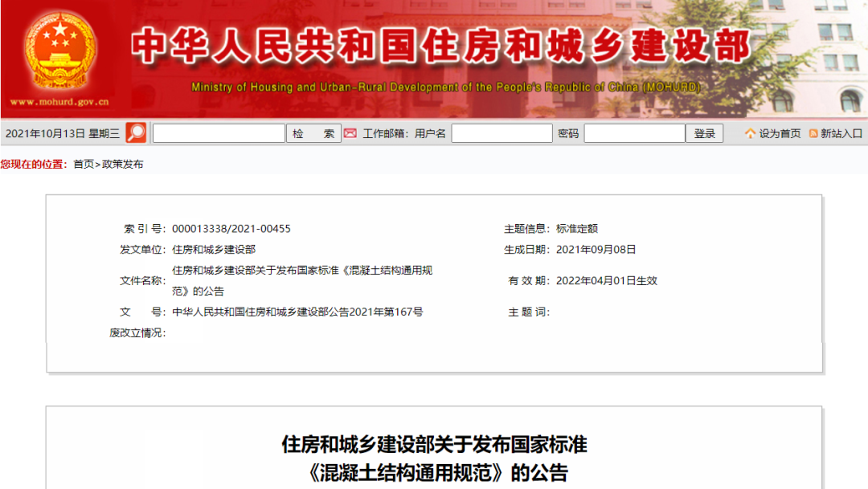Click the house icon beside 设为首页
Image resolution: width=868 pixels, height=489 pixels.
[x=750, y=133]
